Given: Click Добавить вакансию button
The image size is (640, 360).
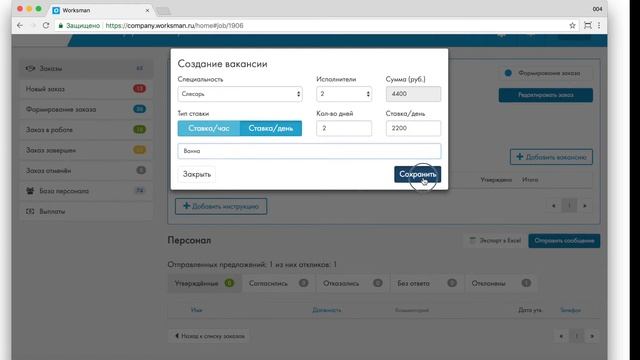Looking at the screenshot, I should [x=551, y=157].
